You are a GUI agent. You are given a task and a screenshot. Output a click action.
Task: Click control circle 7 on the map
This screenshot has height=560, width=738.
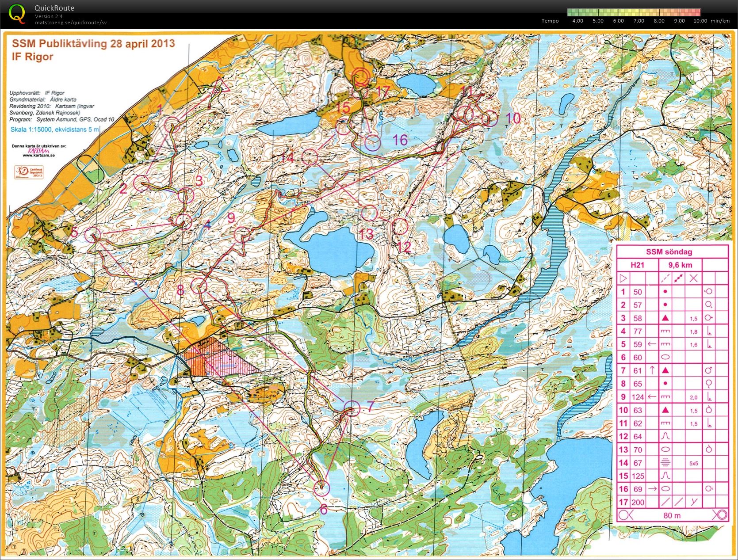tap(352, 408)
